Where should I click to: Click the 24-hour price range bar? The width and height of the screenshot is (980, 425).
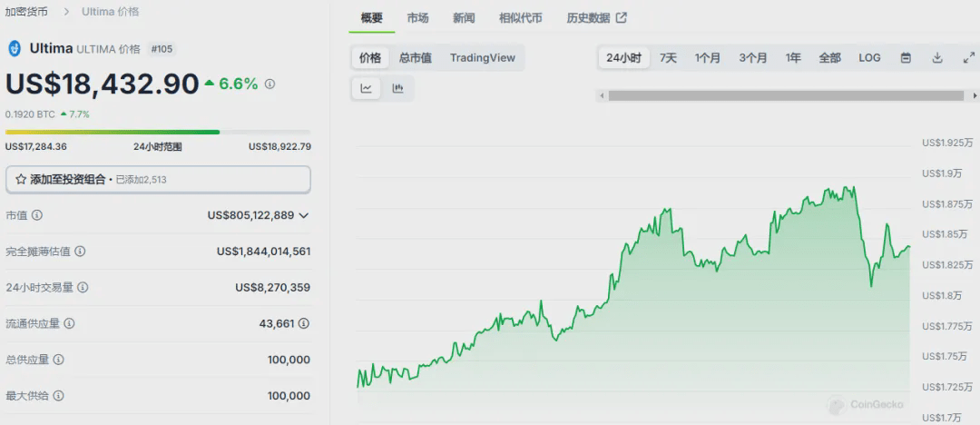[x=158, y=132]
